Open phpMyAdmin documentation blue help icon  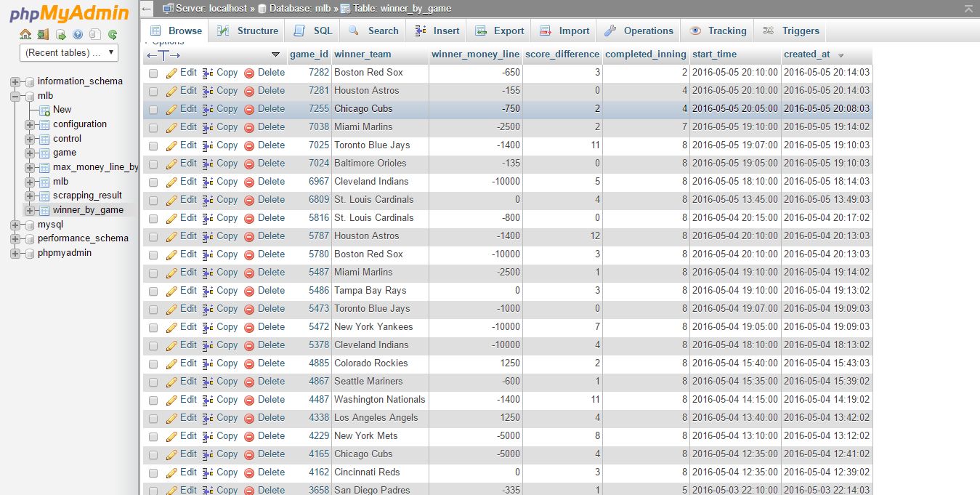coord(78,34)
